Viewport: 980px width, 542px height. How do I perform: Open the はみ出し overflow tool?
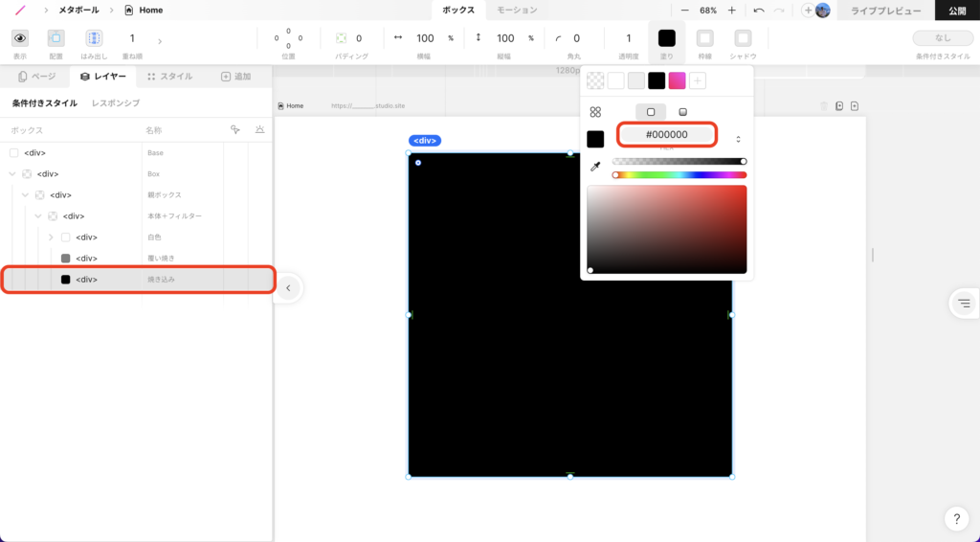coord(94,38)
